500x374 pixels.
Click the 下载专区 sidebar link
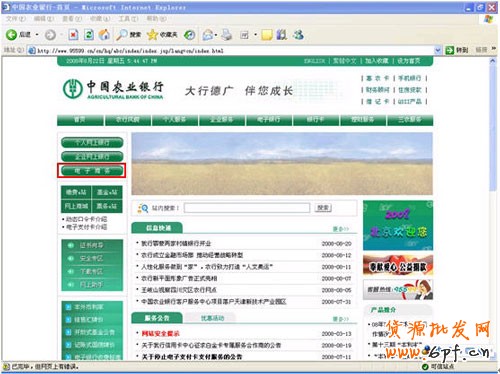pyautogui.click(x=91, y=272)
